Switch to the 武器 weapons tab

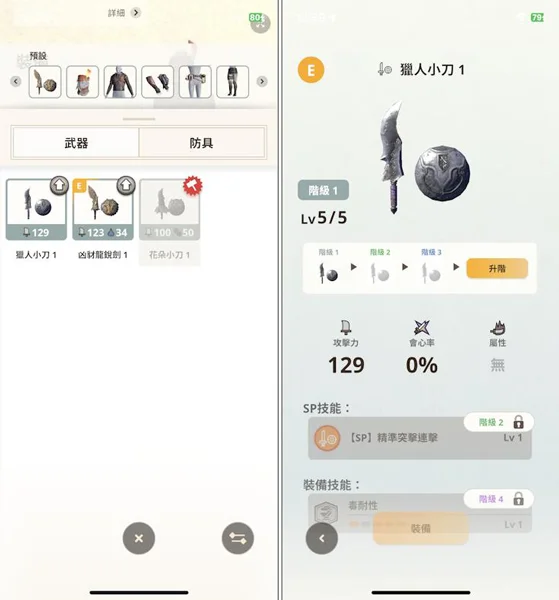point(76,143)
